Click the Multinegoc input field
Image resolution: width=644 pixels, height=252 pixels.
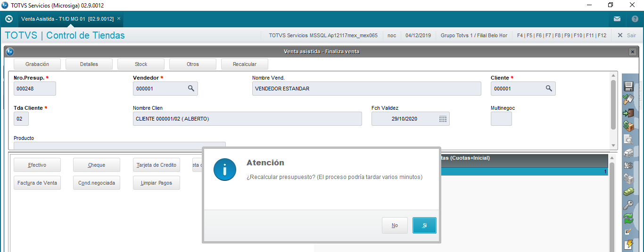click(x=501, y=119)
